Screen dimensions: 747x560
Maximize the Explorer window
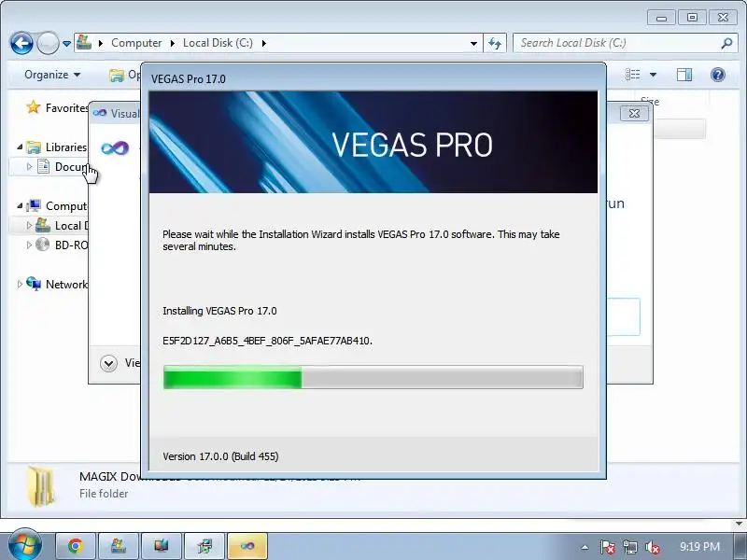click(x=692, y=18)
